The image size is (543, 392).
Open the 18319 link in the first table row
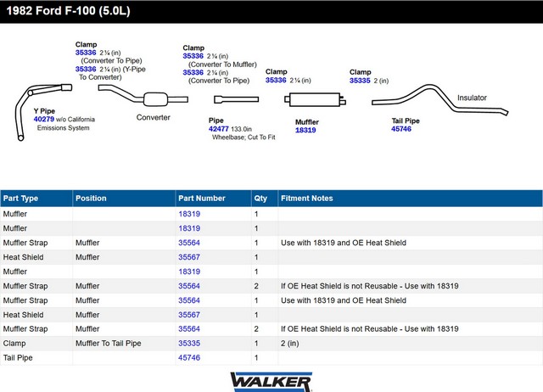(x=188, y=214)
